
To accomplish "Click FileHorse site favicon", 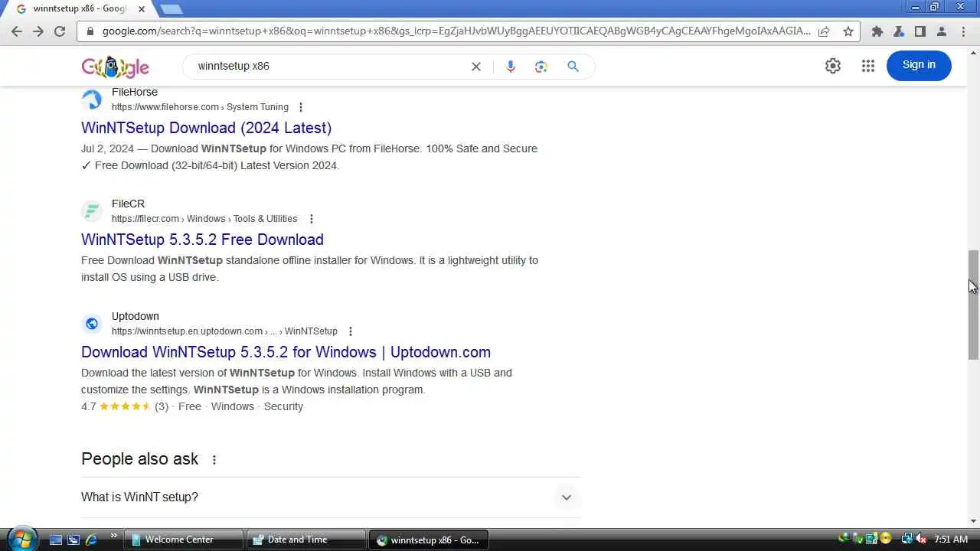I will click(x=92, y=99).
